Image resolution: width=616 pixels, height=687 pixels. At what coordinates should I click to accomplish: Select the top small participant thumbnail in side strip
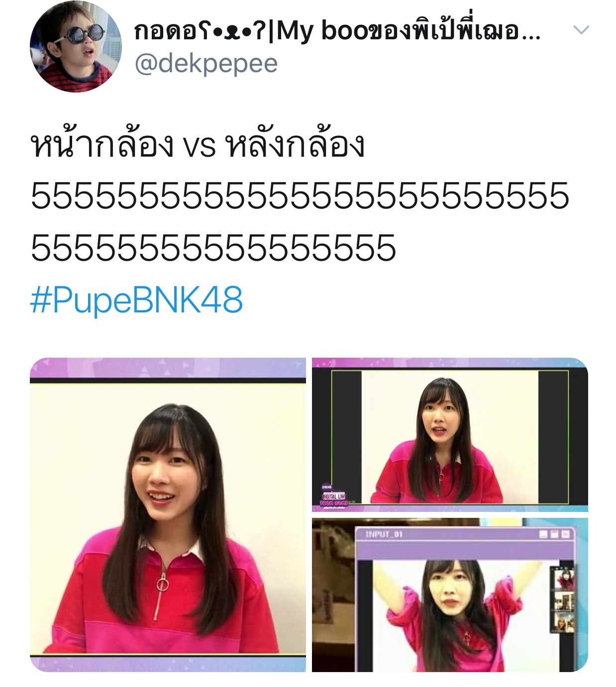564,580
